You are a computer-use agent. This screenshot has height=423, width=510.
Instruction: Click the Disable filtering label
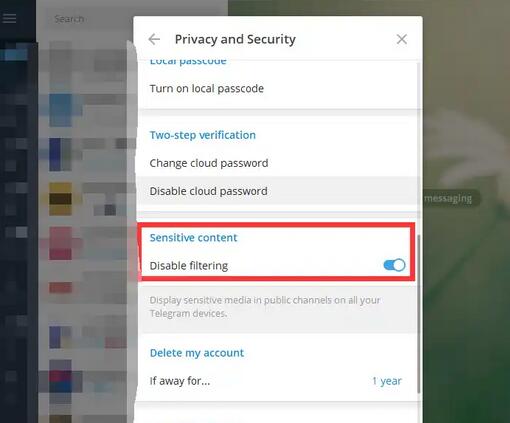189,266
